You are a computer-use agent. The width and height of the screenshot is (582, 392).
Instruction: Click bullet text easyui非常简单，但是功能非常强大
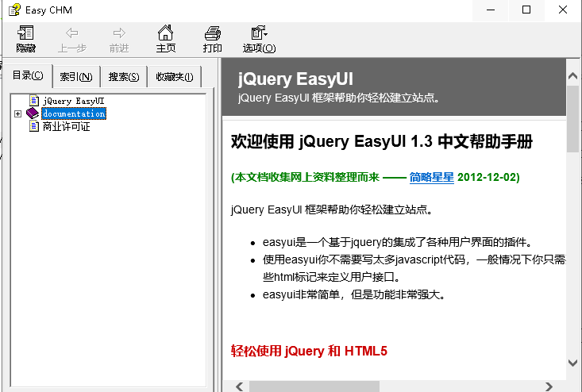[x=354, y=295]
